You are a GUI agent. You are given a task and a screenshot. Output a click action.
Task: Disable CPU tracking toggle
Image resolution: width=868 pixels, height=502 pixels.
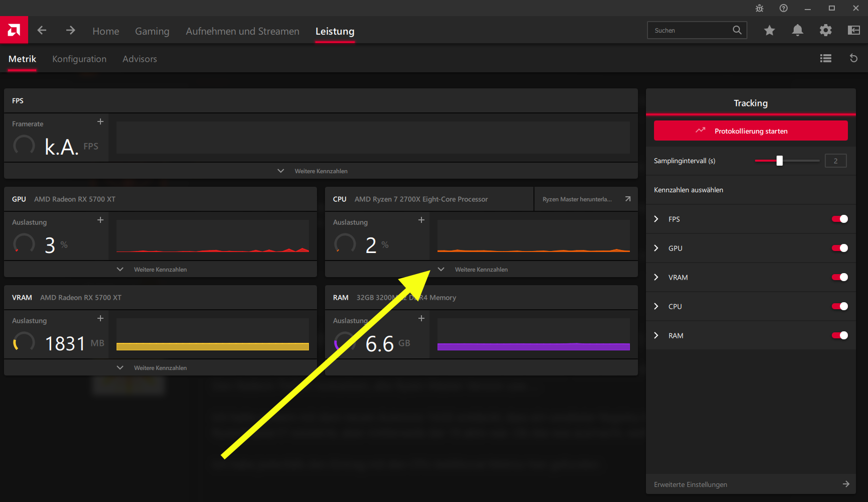840,306
